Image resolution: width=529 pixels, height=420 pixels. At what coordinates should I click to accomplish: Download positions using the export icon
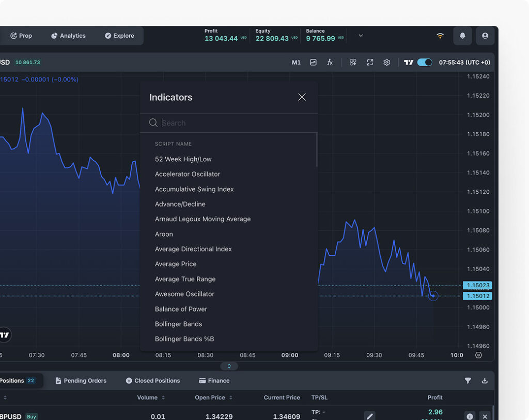click(485, 381)
